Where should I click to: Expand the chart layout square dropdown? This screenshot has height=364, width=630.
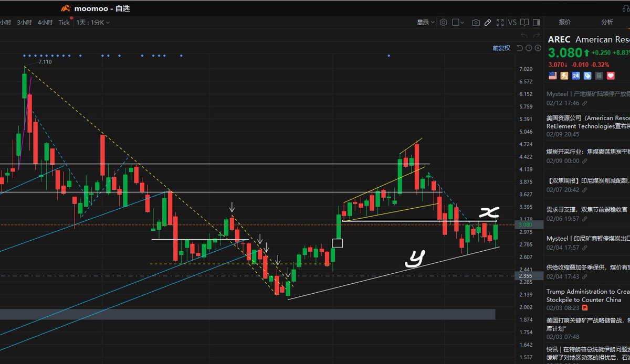(x=458, y=23)
